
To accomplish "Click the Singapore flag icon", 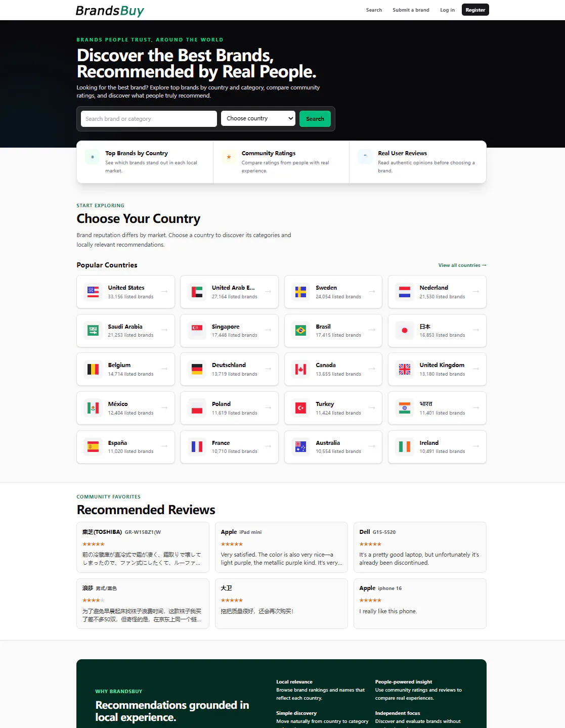I will (197, 331).
